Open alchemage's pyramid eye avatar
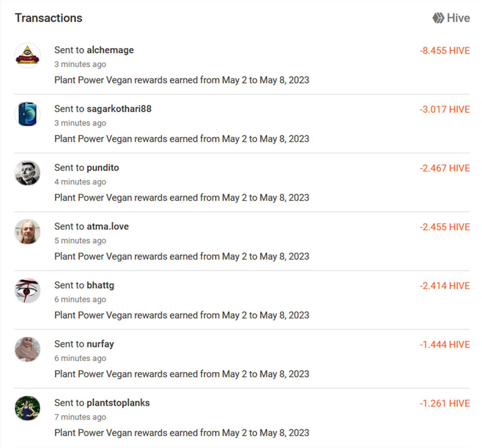The width and height of the screenshot is (482, 448). (x=27, y=56)
